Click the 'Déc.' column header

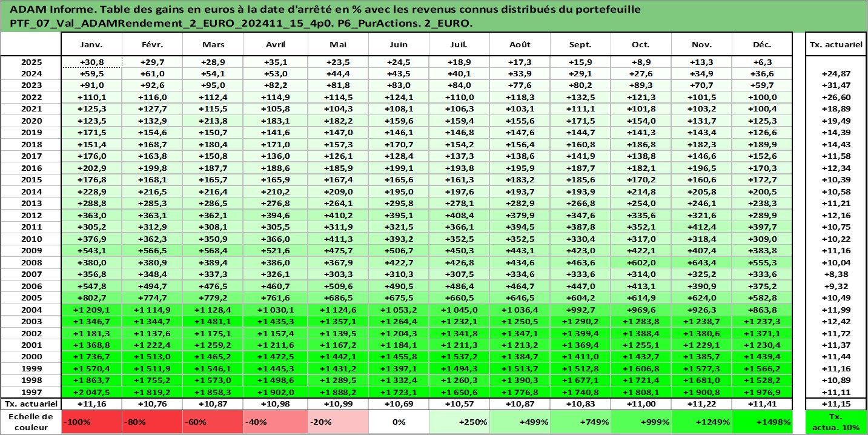pyautogui.click(x=762, y=45)
